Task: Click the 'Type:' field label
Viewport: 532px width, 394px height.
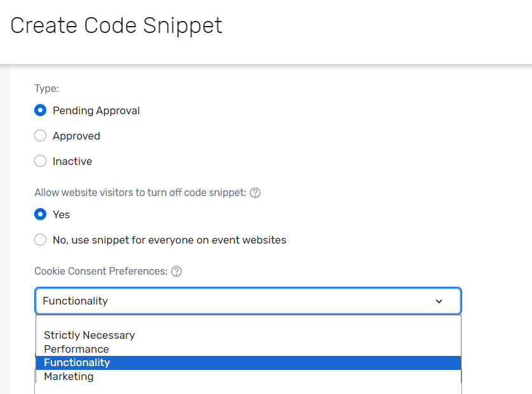Action: [x=46, y=89]
